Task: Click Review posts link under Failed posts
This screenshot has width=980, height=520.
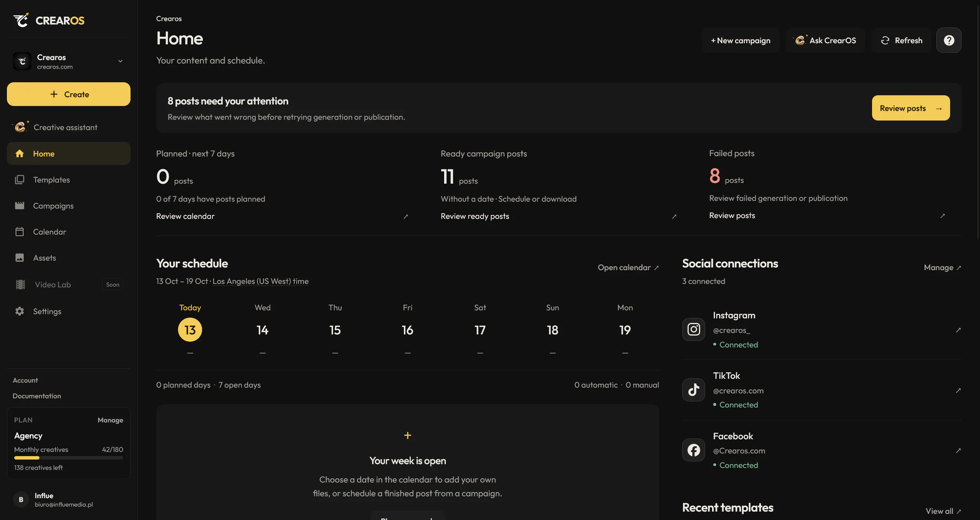Action: (732, 215)
